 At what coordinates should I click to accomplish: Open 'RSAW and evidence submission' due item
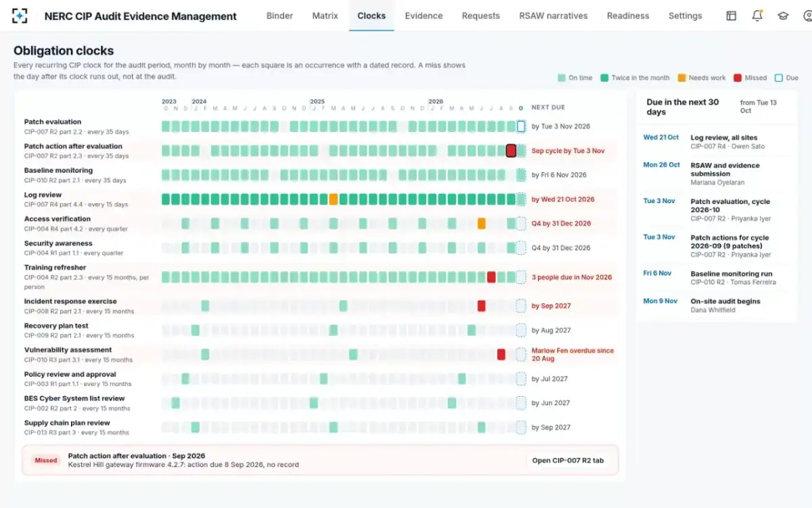tap(716, 173)
